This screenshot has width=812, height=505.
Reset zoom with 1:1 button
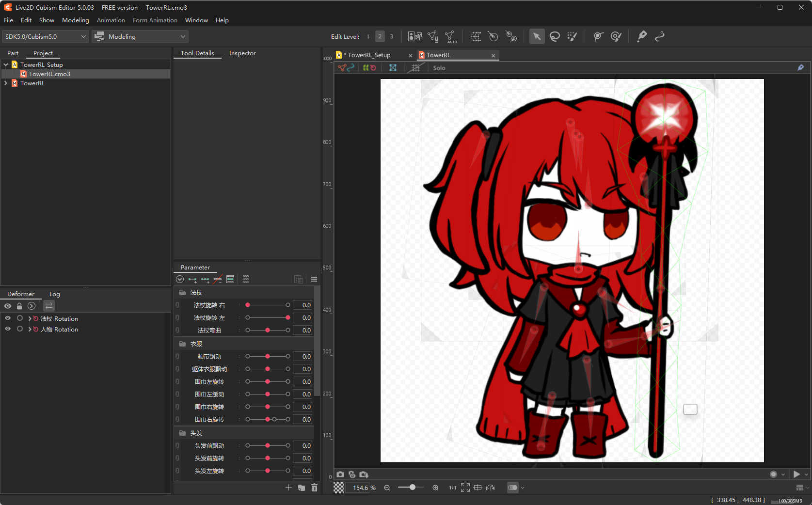pos(452,488)
